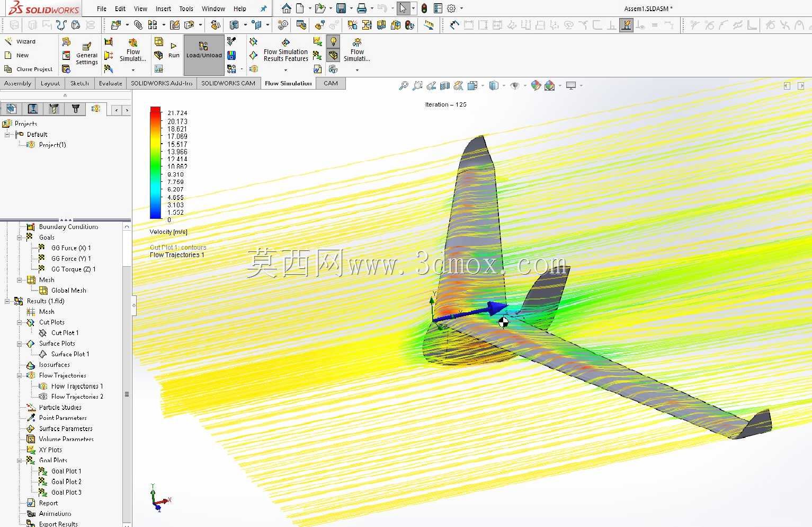Toggle Surface Plot 1 display in tree
This screenshot has width=812, height=527.
[x=43, y=354]
